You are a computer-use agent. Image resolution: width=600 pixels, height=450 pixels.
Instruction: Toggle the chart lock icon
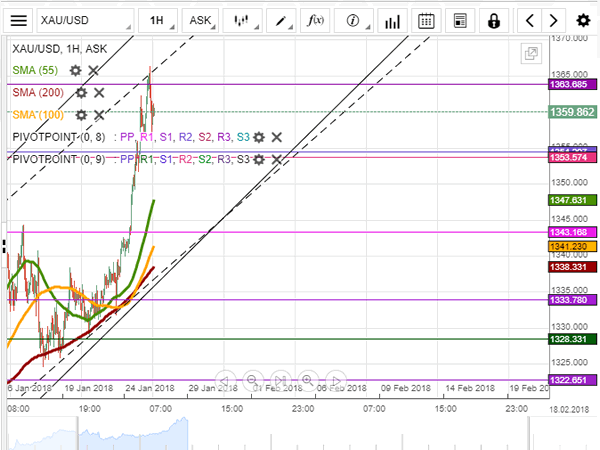pos(493,19)
